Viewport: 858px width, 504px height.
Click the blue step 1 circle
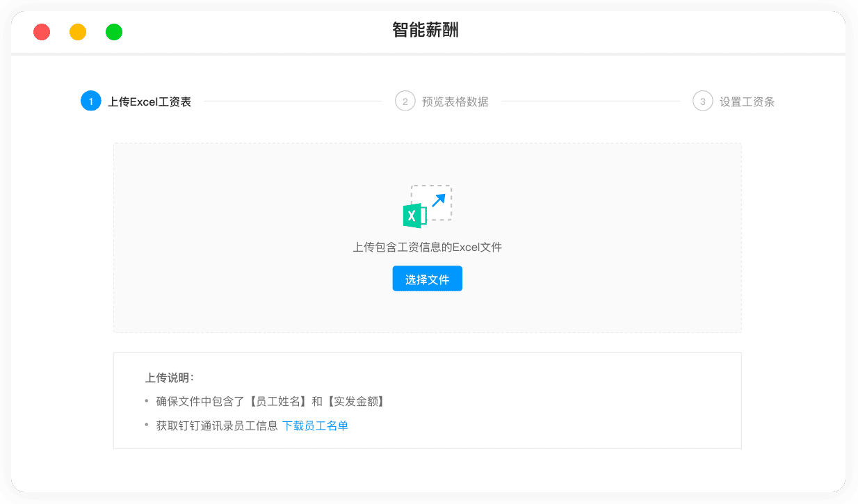click(90, 101)
